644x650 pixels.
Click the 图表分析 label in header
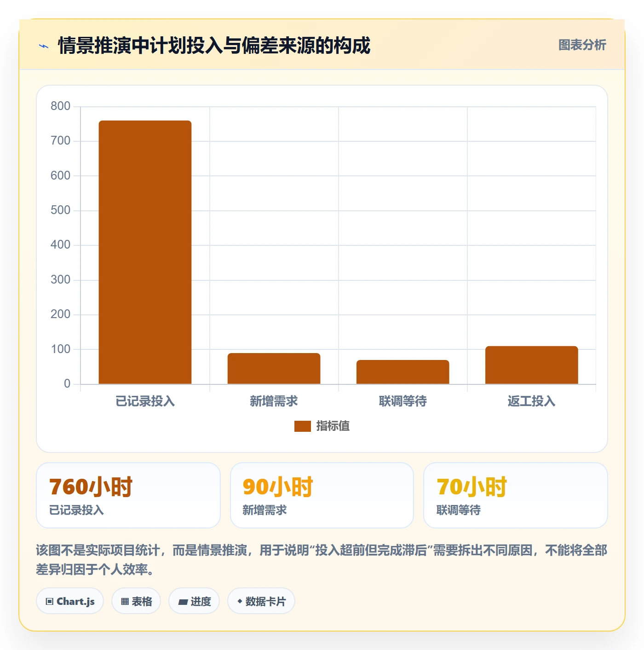pyautogui.click(x=582, y=45)
